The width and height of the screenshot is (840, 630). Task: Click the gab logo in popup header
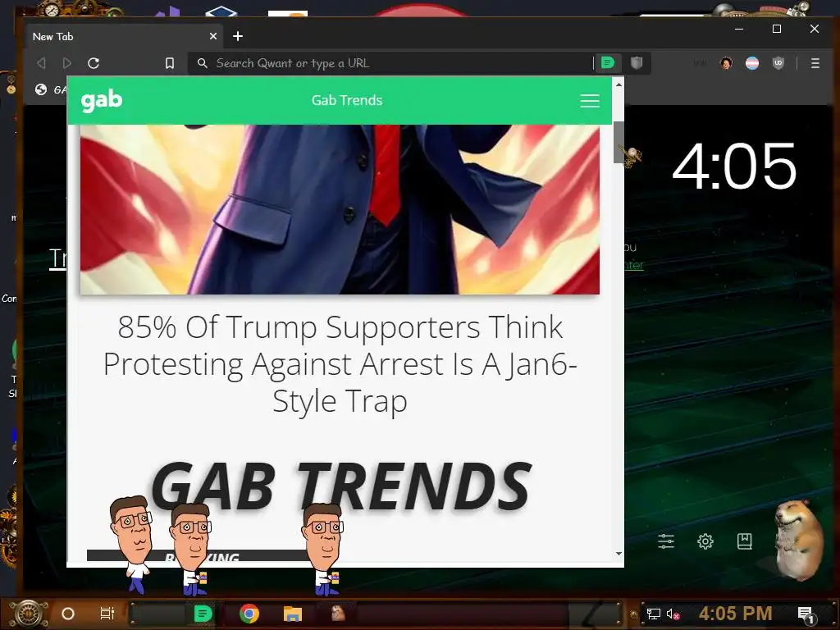tap(101, 100)
